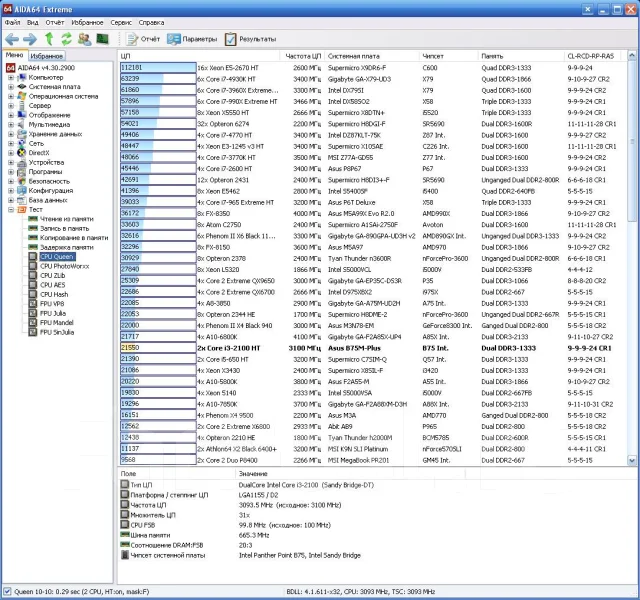Select Безопасность tree item

[x=49, y=181]
